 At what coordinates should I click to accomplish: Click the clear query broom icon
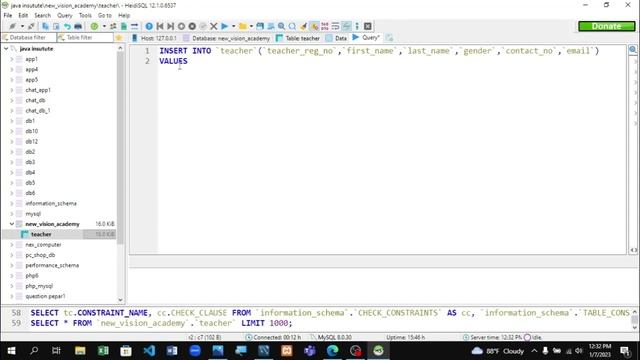coord(303,26)
